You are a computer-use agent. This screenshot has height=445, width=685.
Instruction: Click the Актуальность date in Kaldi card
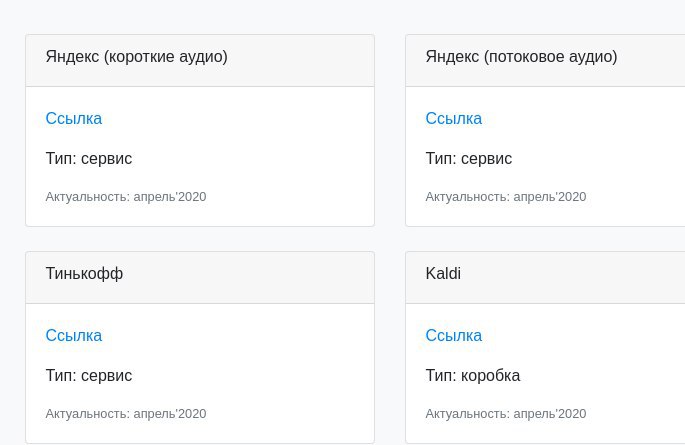[506, 414]
